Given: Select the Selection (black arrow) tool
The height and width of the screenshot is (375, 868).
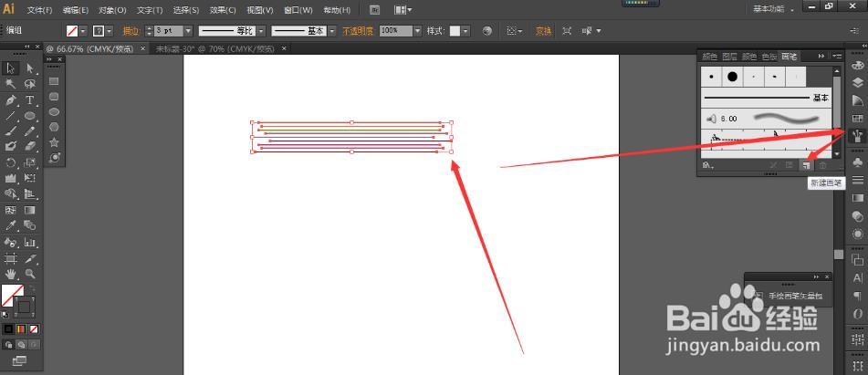Looking at the screenshot, I should tap(11, 68).
